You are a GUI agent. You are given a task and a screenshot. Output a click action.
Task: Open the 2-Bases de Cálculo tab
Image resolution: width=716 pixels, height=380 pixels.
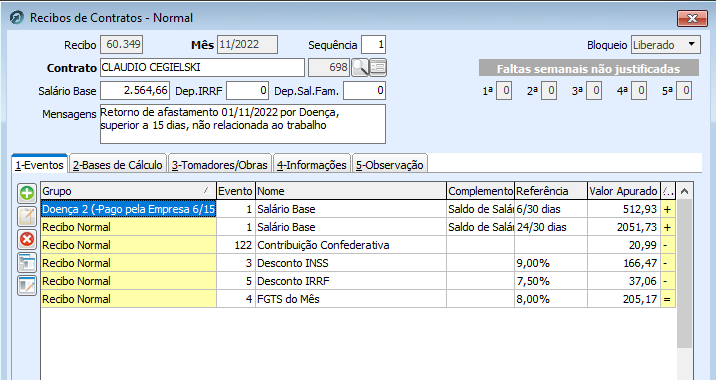click(x=118, y=165)
